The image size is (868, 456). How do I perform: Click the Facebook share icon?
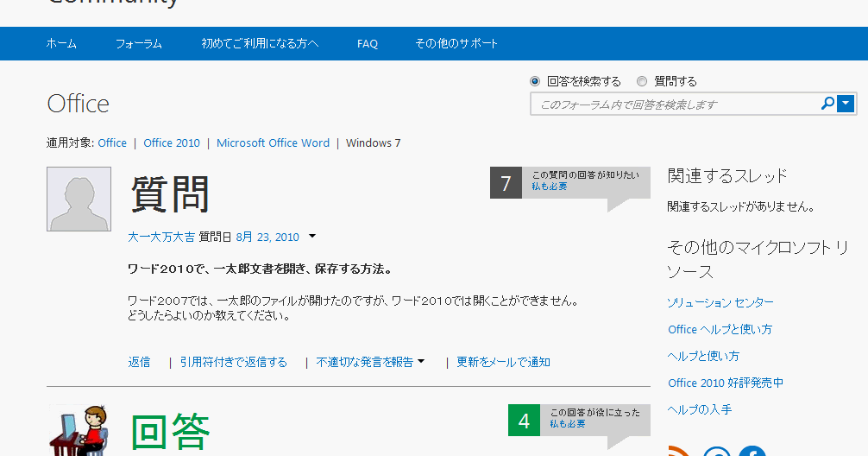[752, 451]
